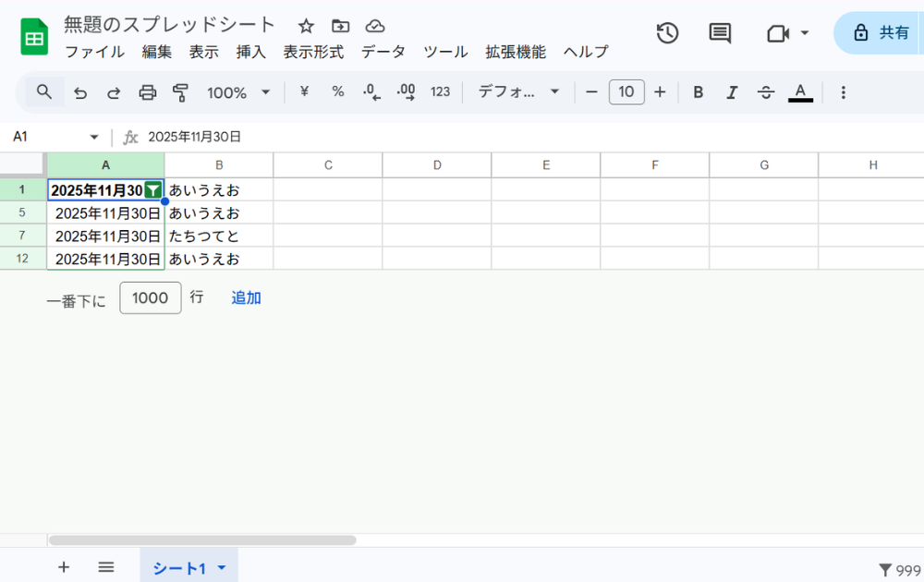This screenshot has height=582, width=924.
Task: Open the filter dropdown in cell A1
Action: point(153,190)
